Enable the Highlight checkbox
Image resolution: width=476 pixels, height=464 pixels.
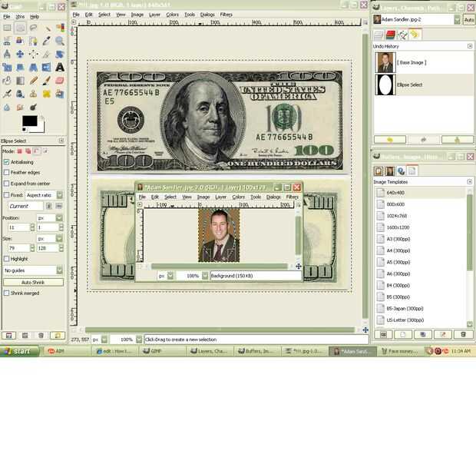[x=6, y=259]
